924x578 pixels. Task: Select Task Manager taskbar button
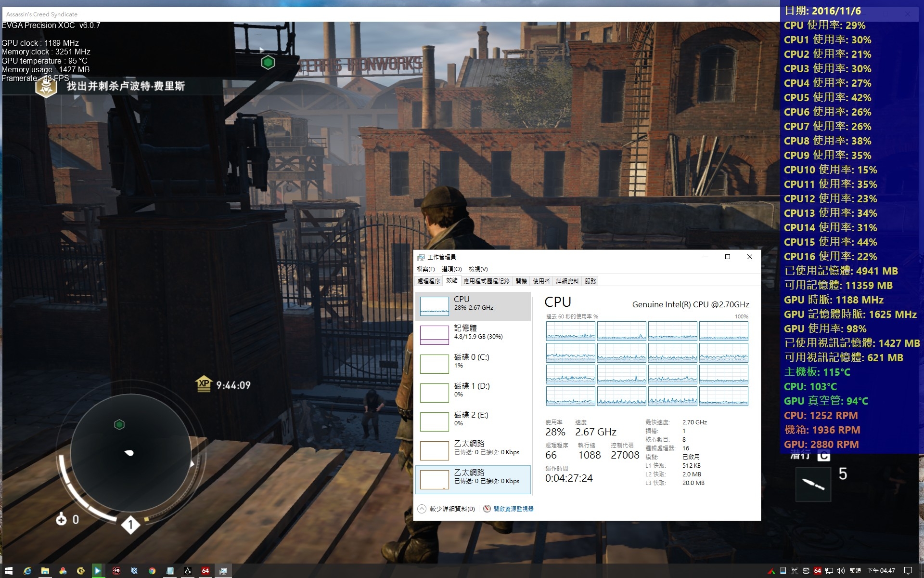(223, 571)
